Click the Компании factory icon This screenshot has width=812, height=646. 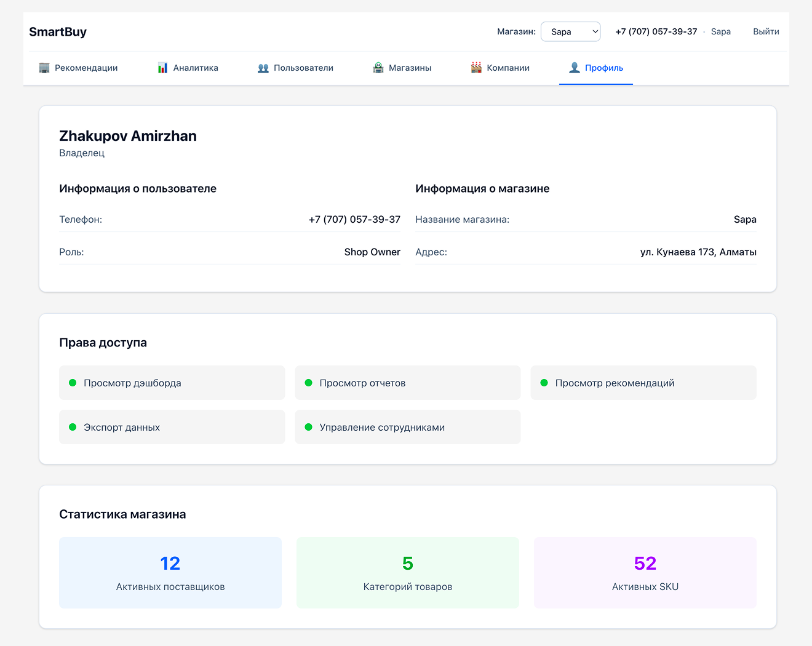(x=476, y=68)
